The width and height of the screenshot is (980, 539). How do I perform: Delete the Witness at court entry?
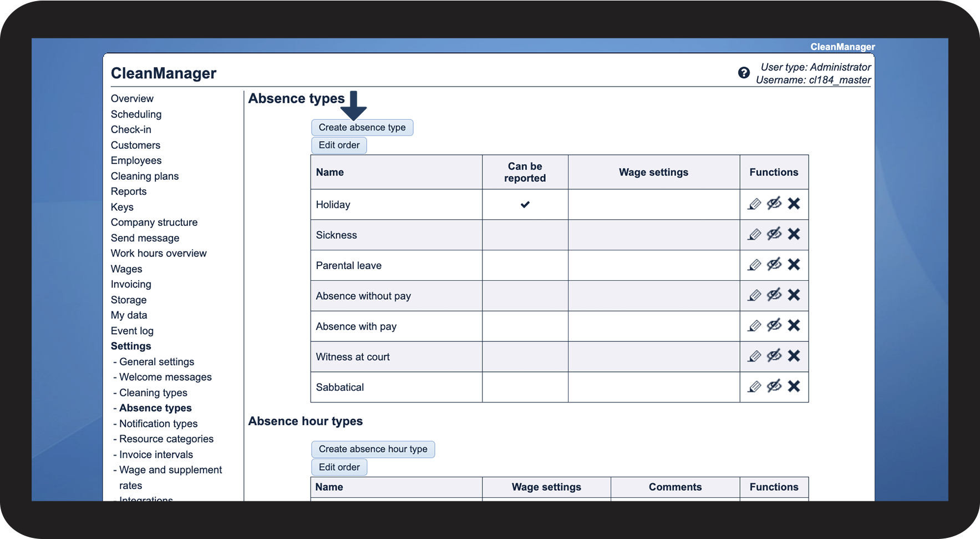coord(794,356)
